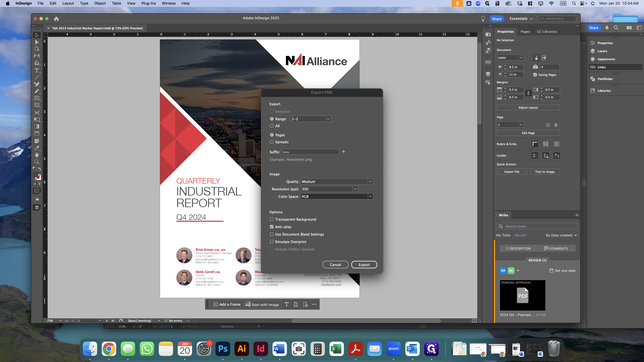Select the Spreads radio button
Viewport: 644px width, 362px height.
point(272,142)
